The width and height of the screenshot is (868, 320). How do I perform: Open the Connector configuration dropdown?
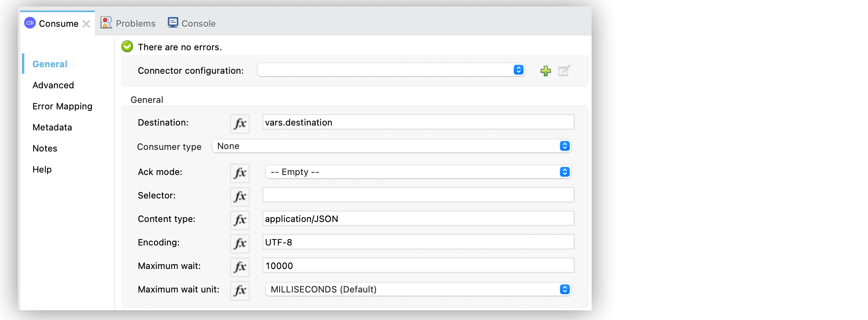391,70
